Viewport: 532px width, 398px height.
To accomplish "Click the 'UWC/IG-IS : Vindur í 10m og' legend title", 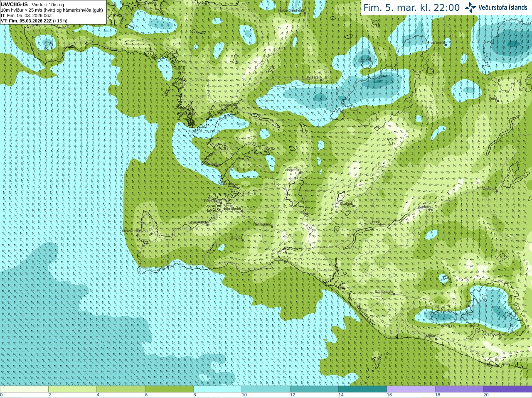I will pyautogui.click(x=32, y=5).
